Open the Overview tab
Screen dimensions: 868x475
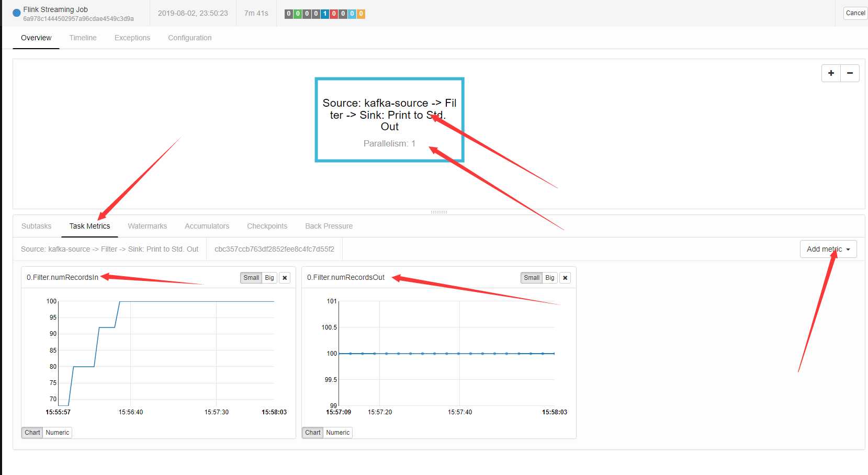point(36,38)
